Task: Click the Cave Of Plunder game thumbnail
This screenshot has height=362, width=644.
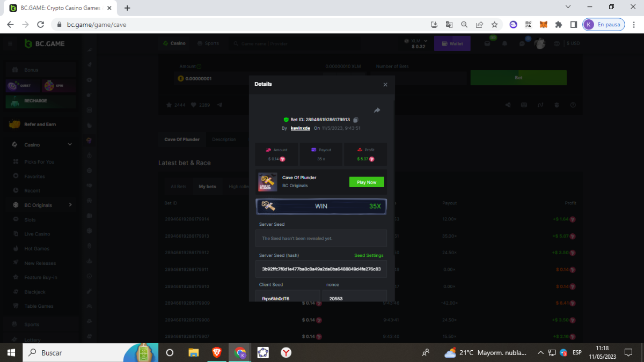Action: coord(268,182)
